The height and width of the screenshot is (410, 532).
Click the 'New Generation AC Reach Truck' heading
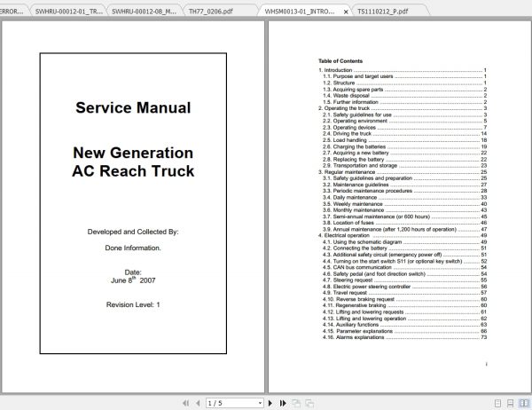133,162
